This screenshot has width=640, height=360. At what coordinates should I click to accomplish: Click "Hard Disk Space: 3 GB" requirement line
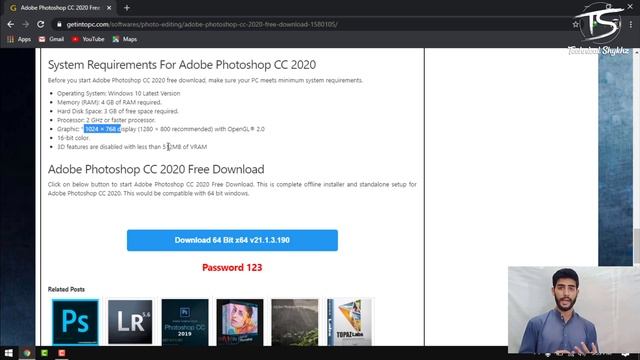tap(118, 111)
